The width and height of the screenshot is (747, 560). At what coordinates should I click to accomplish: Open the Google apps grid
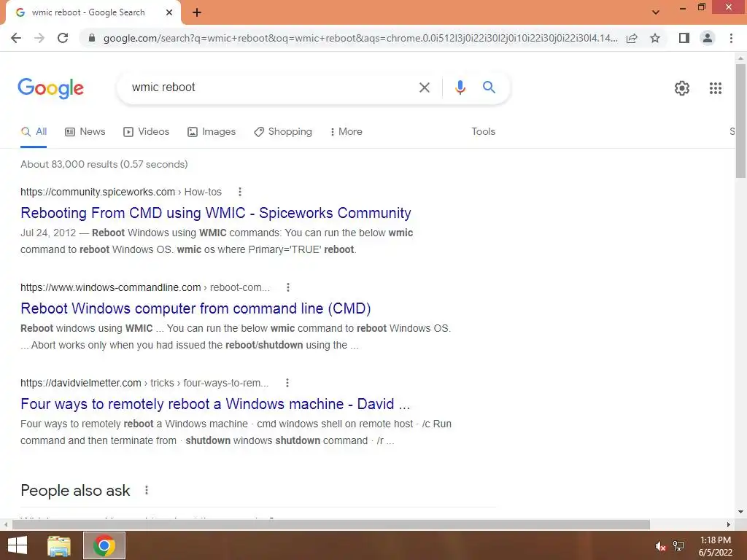715,88
